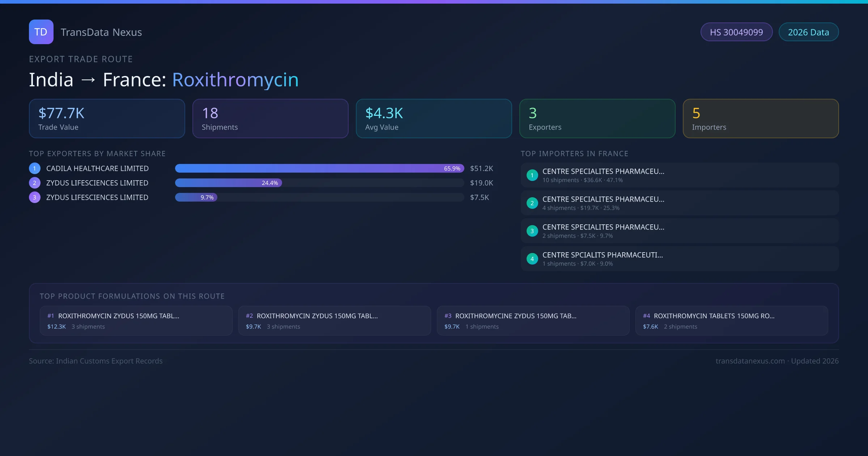Expand truncated importer name Centre Specialites Pharmaceu
Screen dimensions: 868x456
coord(603,171)
